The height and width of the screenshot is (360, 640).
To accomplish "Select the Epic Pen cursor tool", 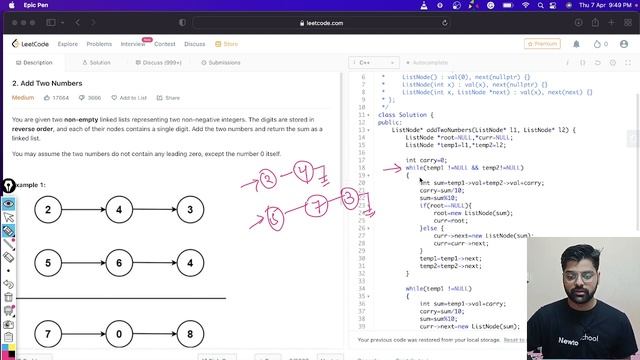I will [9, 217].
